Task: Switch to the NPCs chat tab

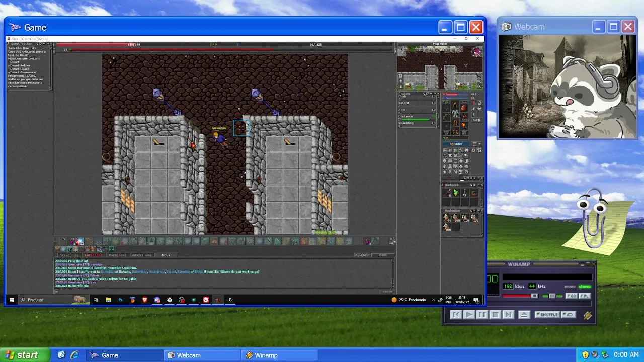Action: coord(166,255)
